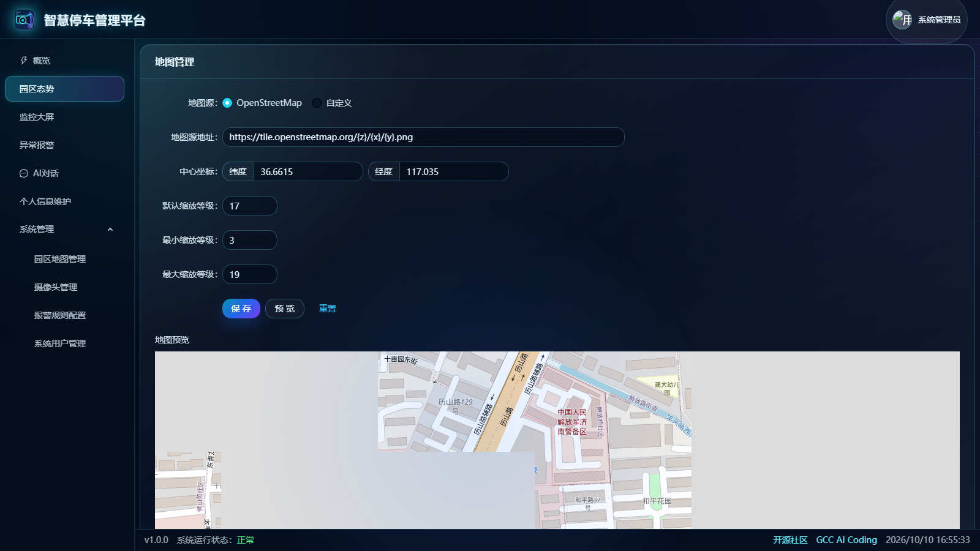Open the 园区态势 menu item

coord(64,89)
